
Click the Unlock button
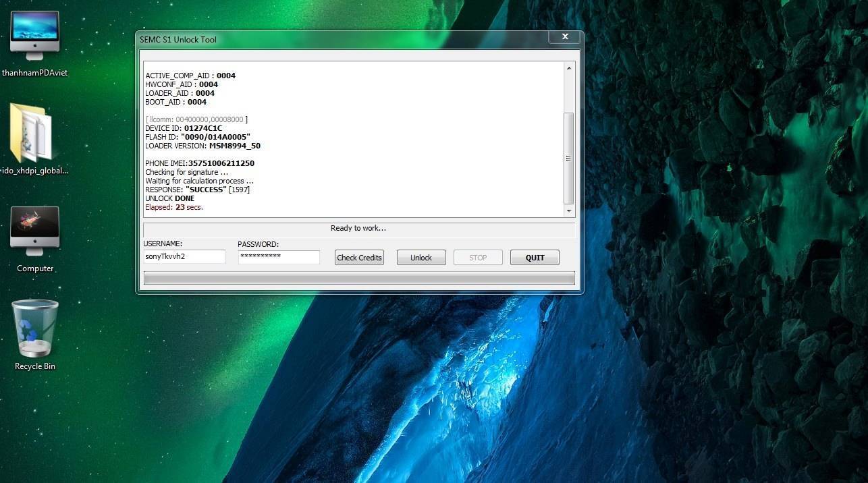pyautogui.click(x=421, y=257)
